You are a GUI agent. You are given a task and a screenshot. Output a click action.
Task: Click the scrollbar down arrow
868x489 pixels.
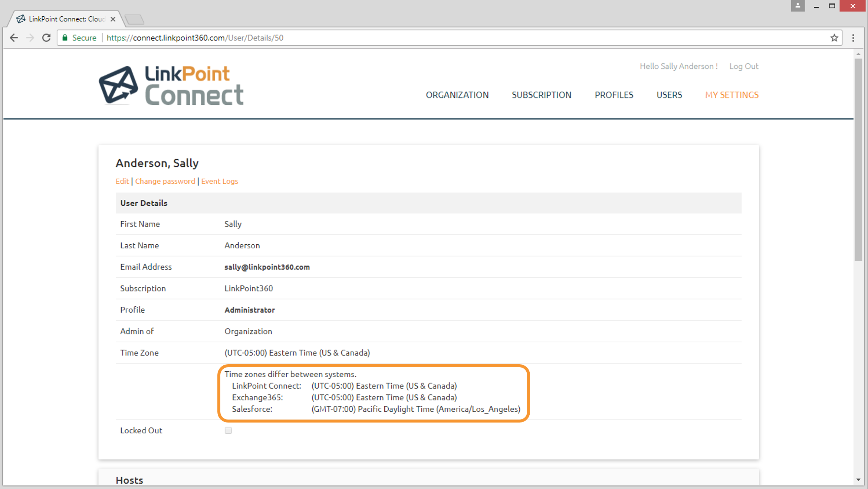point(858,480)
